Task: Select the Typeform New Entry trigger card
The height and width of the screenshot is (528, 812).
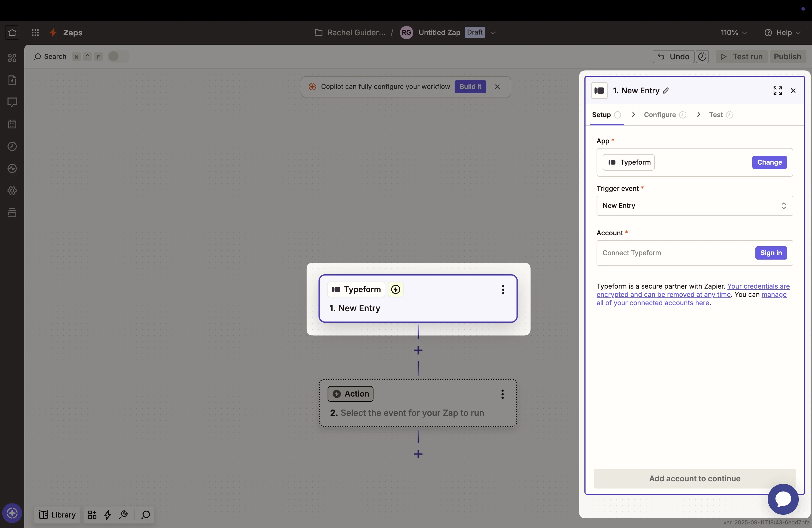Action: [418, 299]
